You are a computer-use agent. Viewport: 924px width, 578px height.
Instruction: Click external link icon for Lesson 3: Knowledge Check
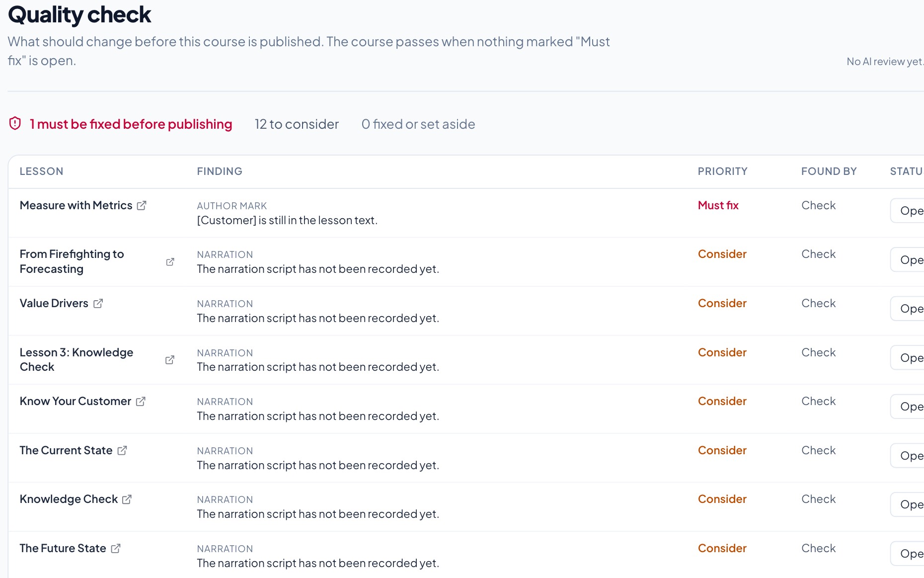[x=170, y=359]
